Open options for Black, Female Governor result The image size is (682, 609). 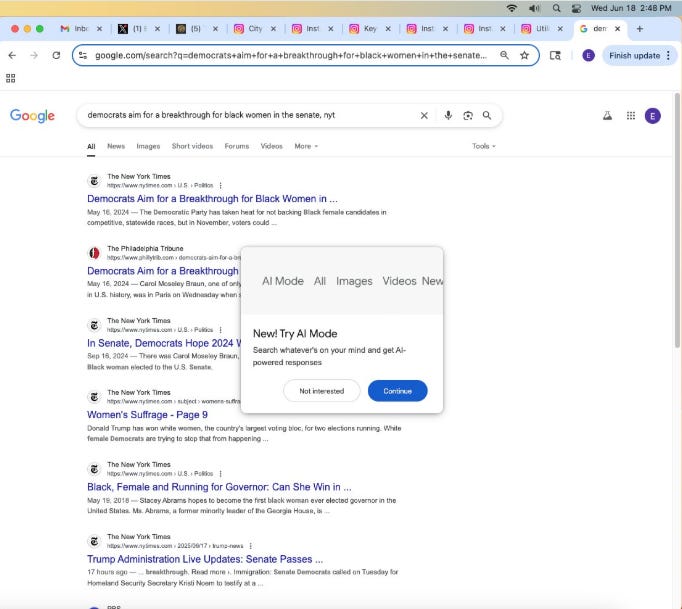pyautogui.click(x=221, y=474)
